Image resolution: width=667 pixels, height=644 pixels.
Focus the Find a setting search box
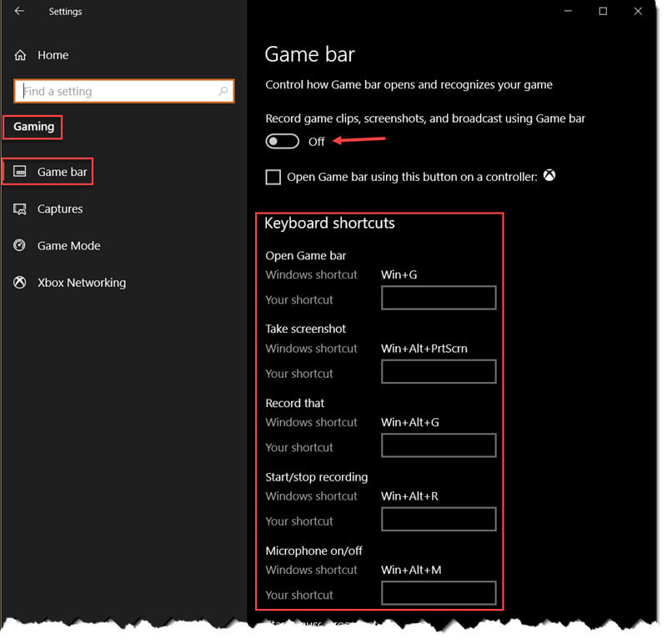(123, 91)
